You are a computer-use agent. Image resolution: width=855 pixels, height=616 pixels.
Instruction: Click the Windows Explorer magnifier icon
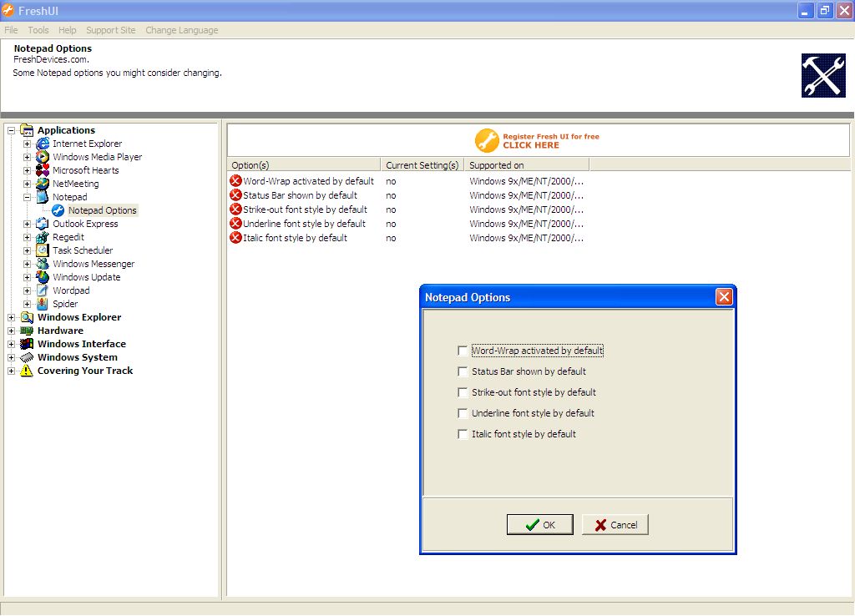click(27, 317)
